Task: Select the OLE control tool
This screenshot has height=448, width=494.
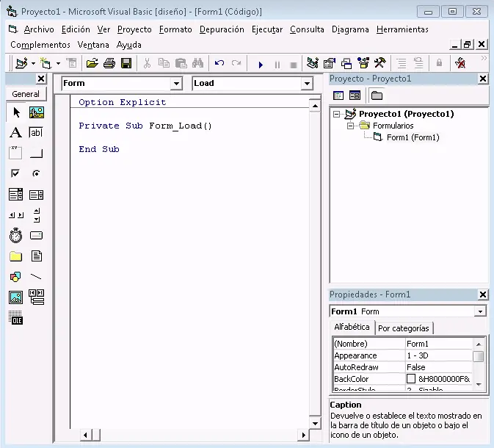Action: pyautogui.click(x=15, y=317)
